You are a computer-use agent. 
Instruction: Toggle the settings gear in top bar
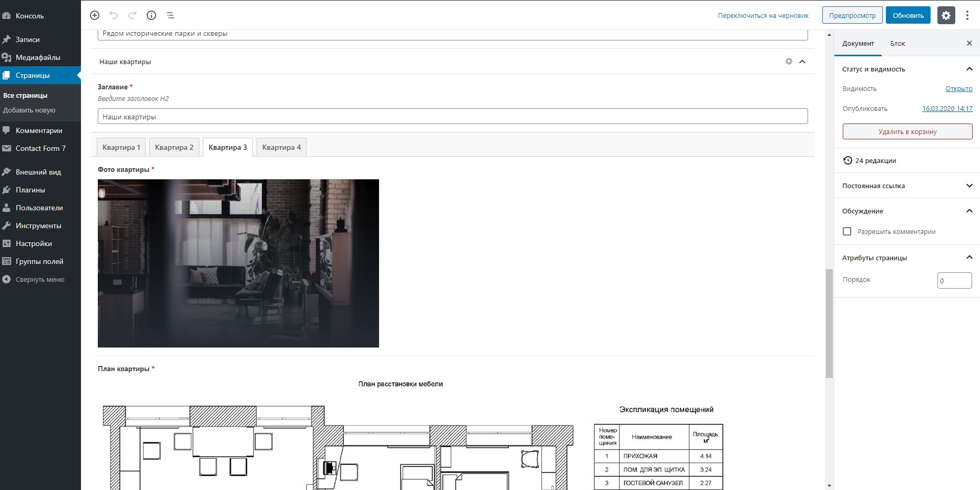point(946,15)
